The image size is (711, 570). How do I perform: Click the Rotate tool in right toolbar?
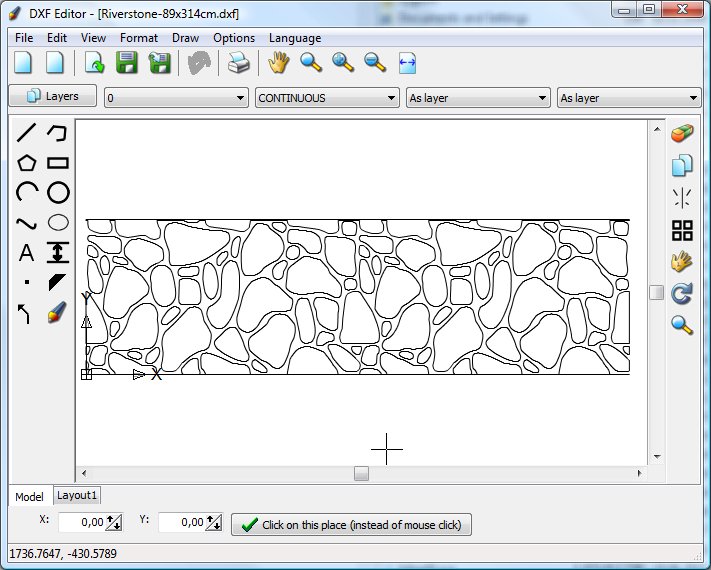682,294
